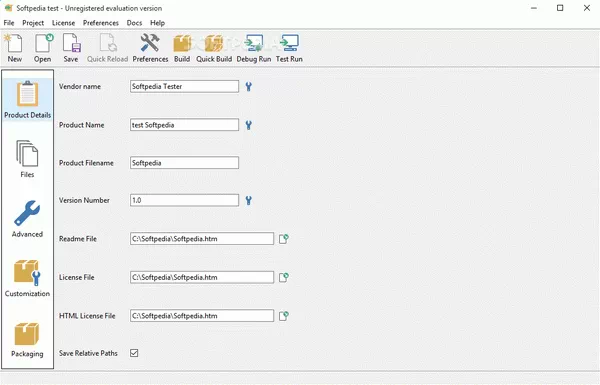This screenshot has width=600, height=385.
Task: Focus the Vendor name input field
Action: coord(184,86)
